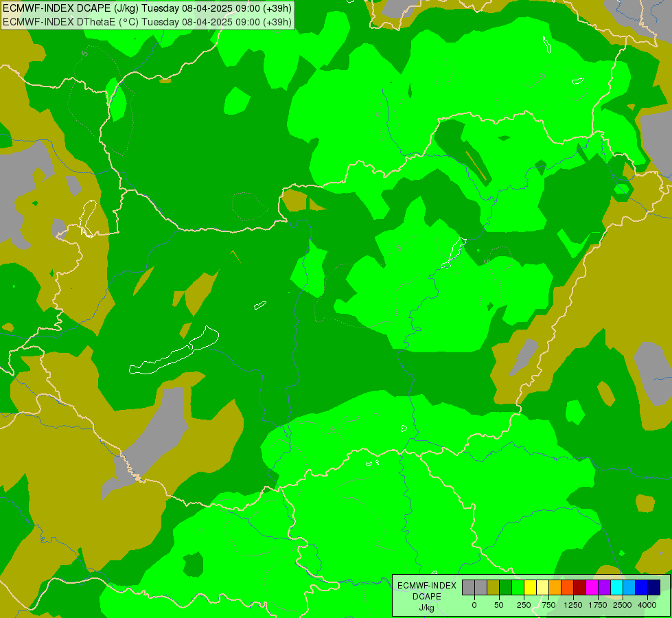
Task: Pick the red-orange legend swatch
Action: pyautogui.click(x=568, y=587)
